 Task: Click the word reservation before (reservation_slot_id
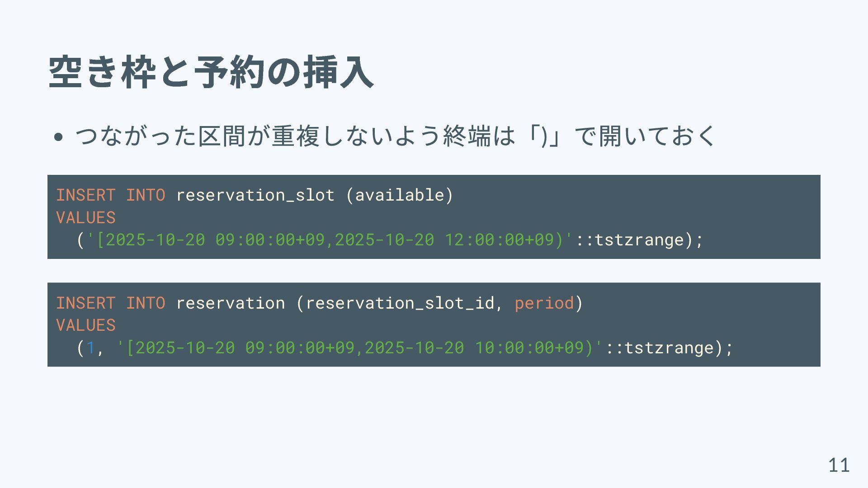pos(230,303)
